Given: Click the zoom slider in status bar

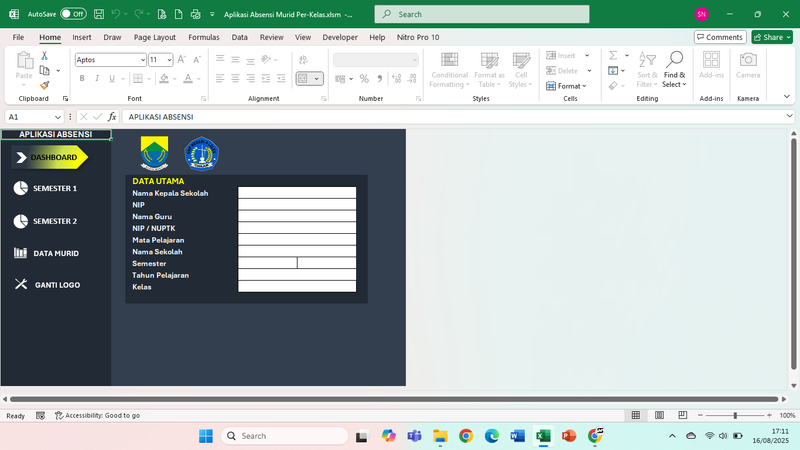Looking at the screenshot, I should point(735,415).
